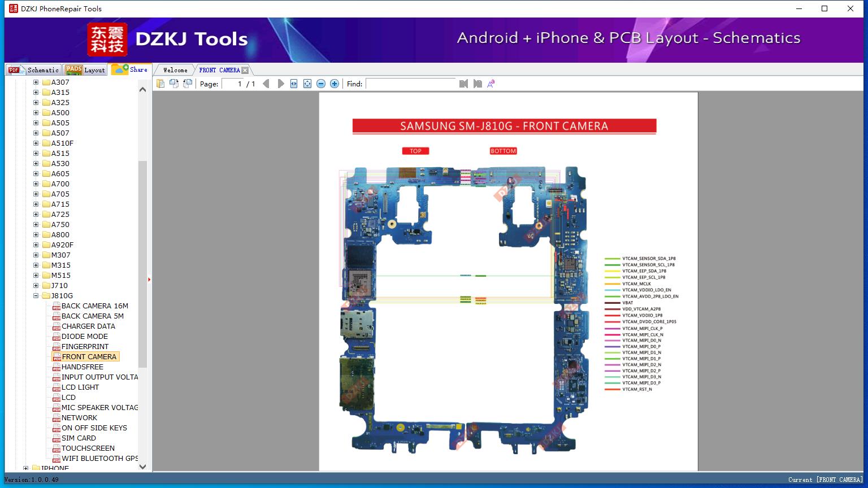The height and width of the screenshot is (488, 868).
Task: Open the ON OFF SIDE KEYS file
Action: click(94, 428)
